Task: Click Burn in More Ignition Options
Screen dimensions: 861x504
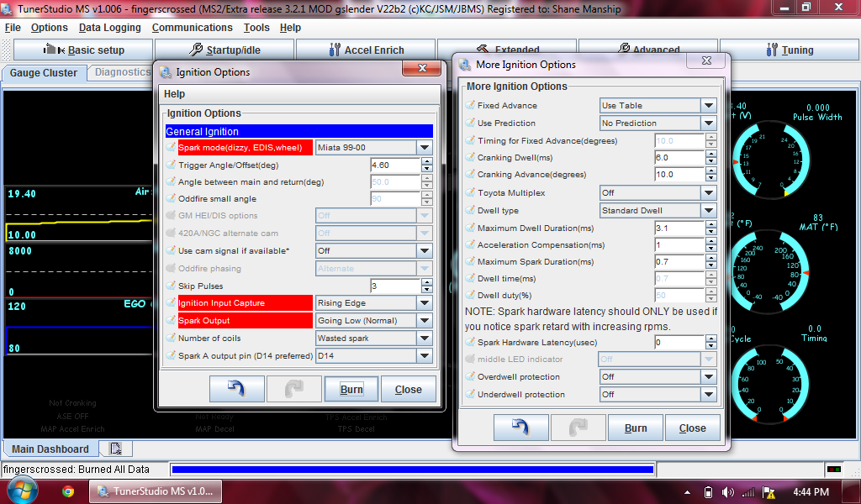Action: (636, 427)
